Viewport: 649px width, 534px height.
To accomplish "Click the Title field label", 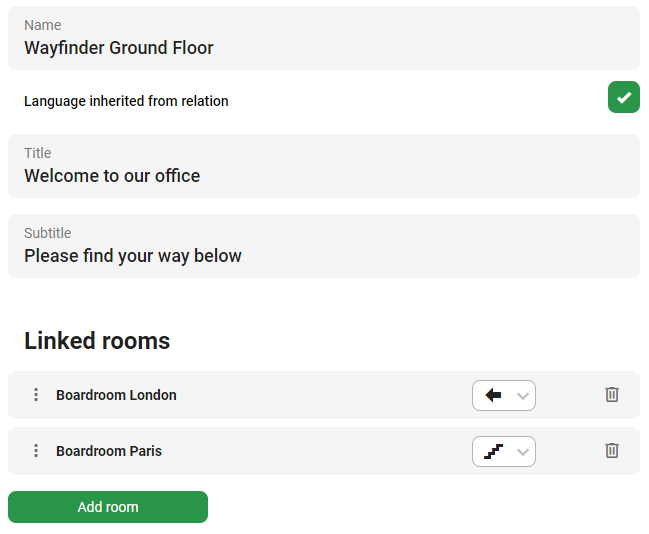I will point(38,153).
